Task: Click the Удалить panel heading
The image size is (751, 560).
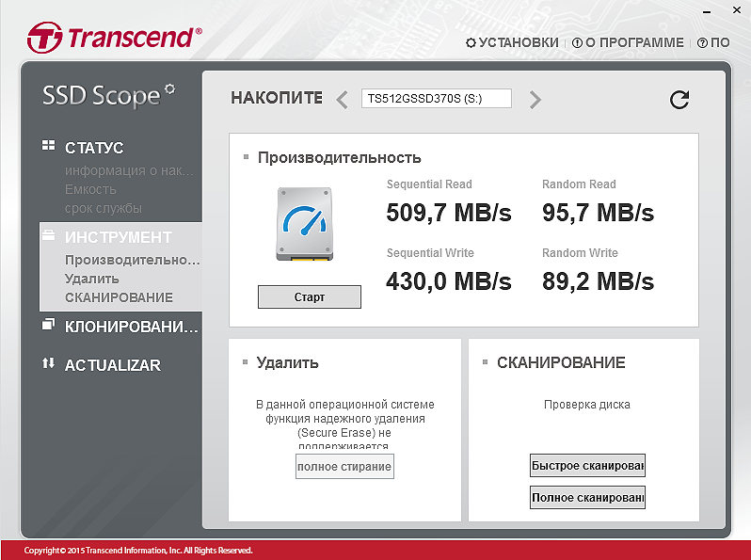Action: 287,362
